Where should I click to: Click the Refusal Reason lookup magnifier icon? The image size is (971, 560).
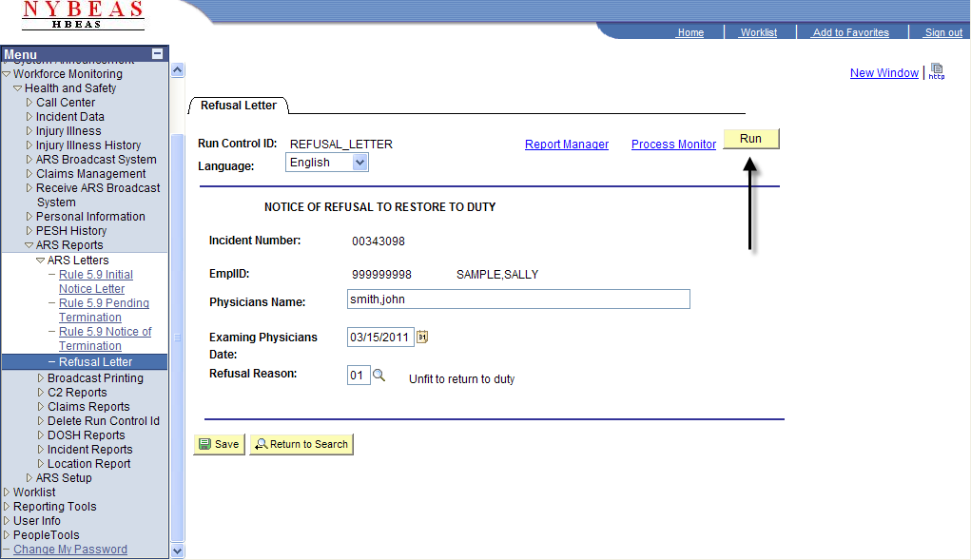[x=379, y=376]
